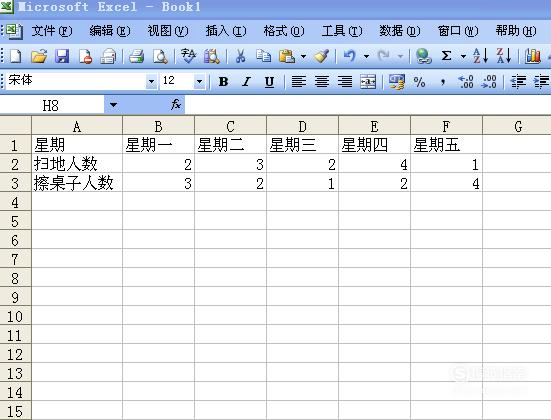Click the New workbook icon
Screen dimensions: 551x420
[15, 56]
